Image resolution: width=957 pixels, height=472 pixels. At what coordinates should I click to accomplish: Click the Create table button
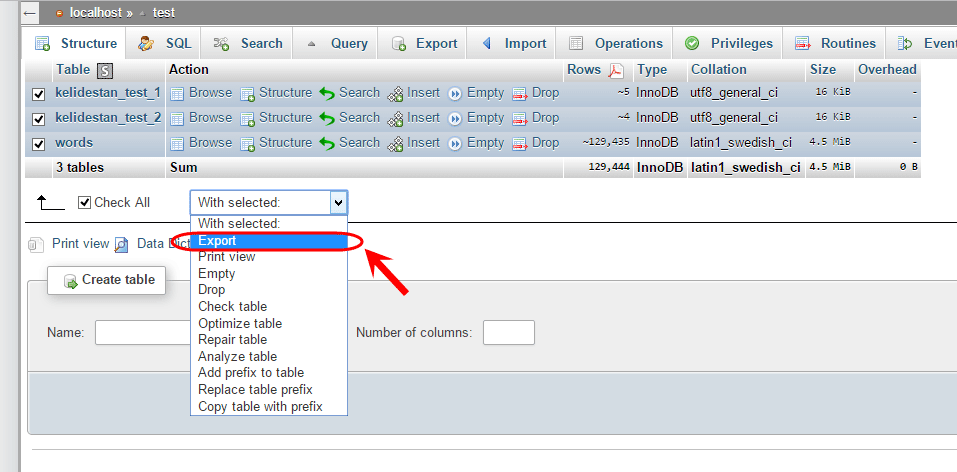click(107, 280)
